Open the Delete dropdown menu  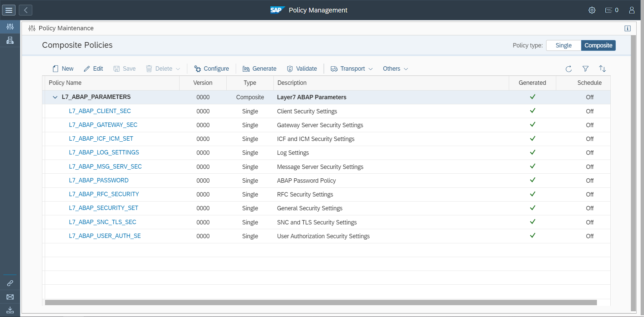(163, 69)
